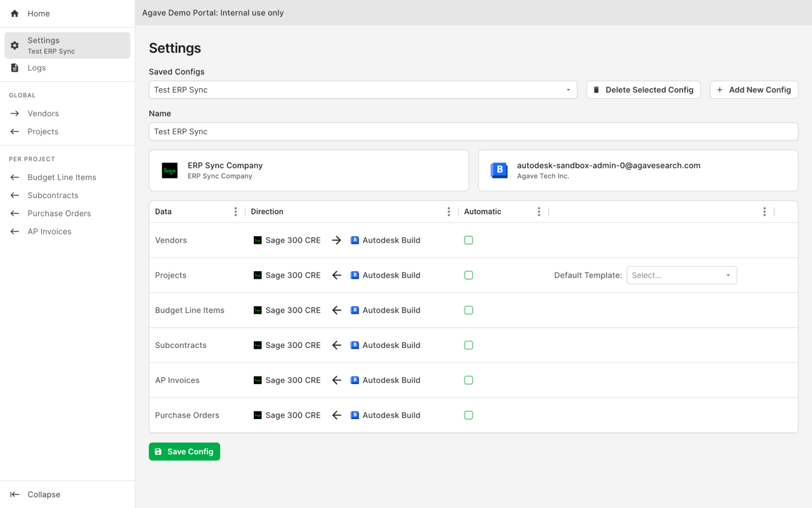Click the Data column header
812x508 pixels.
(x=164, y=211)
